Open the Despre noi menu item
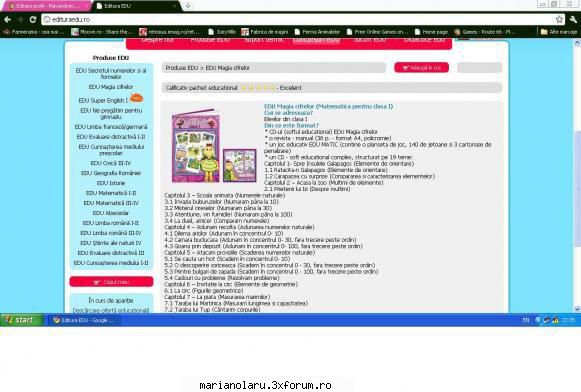Screen dimensions: 581x392 click(x=157, y=40)
